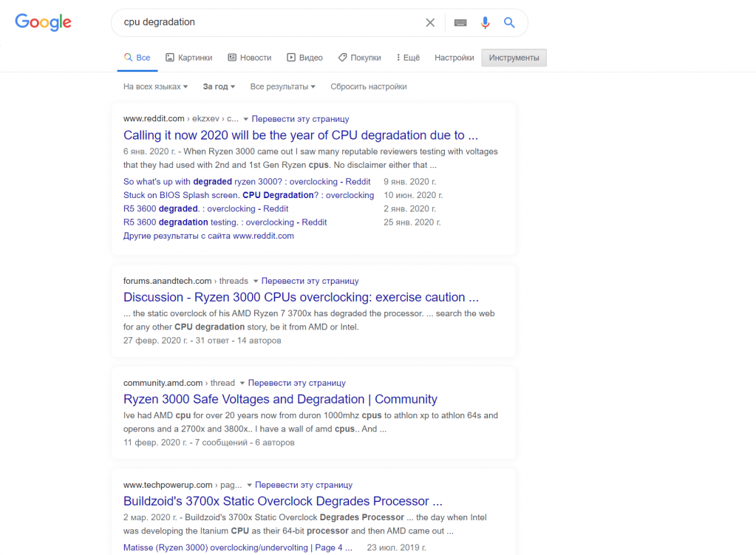The height and width of the screenshot is (555, 756).
Task: Click the Google logo
Action: pos(43,22)
